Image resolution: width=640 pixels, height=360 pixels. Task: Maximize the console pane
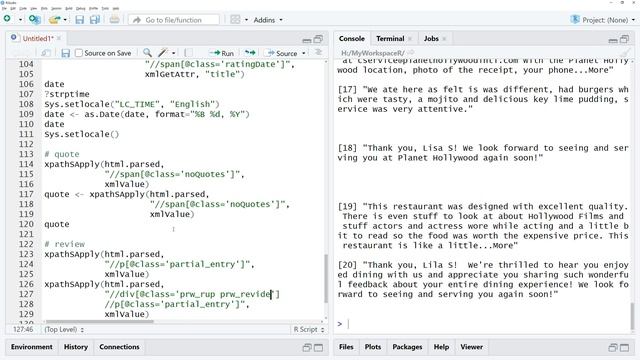pyautogui.click(x=624, y=39)
